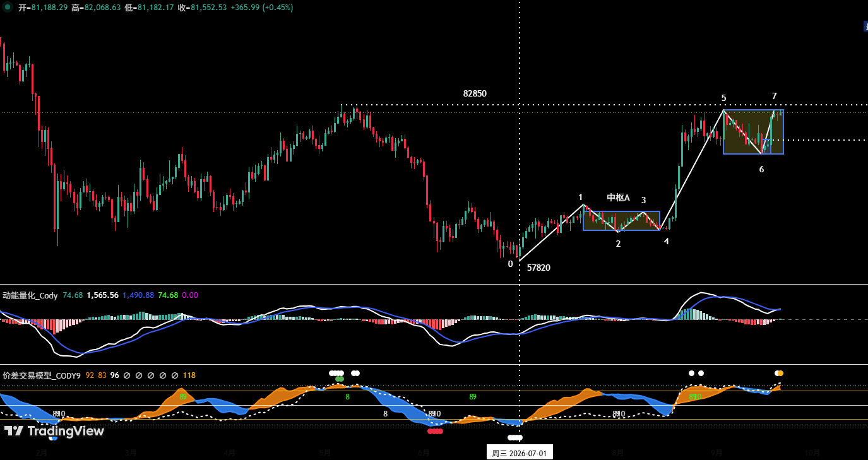Select the 57820 price label

click(x=538, y=268)
